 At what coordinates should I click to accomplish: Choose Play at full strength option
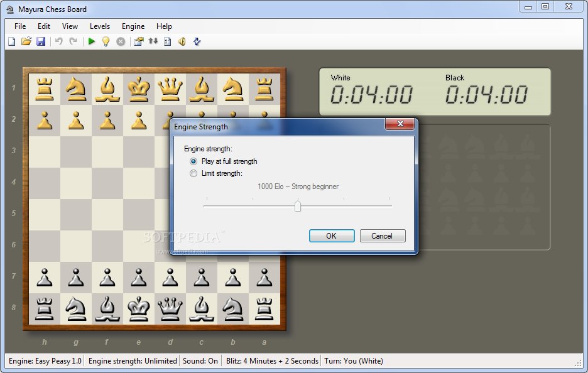224,161
